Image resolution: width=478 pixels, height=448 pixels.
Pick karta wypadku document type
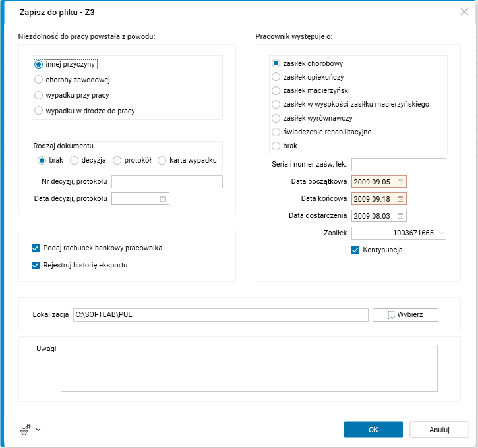pos(162,160)
